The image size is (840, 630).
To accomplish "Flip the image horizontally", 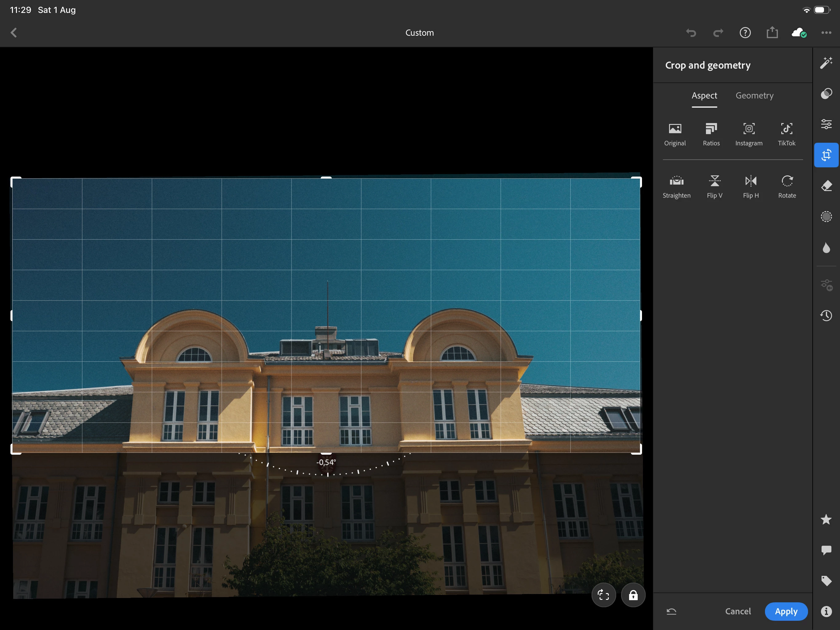I will coord(751,187).
